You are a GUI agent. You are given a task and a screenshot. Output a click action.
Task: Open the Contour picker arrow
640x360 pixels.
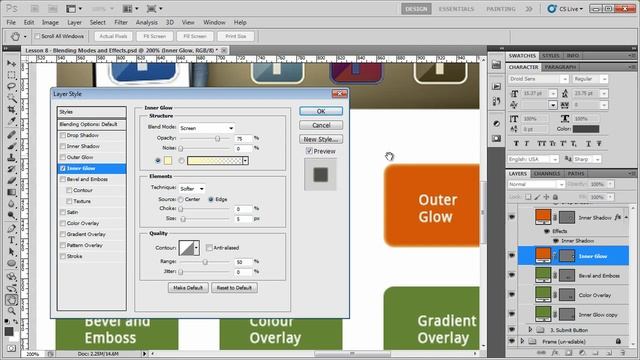pos(196,248)
